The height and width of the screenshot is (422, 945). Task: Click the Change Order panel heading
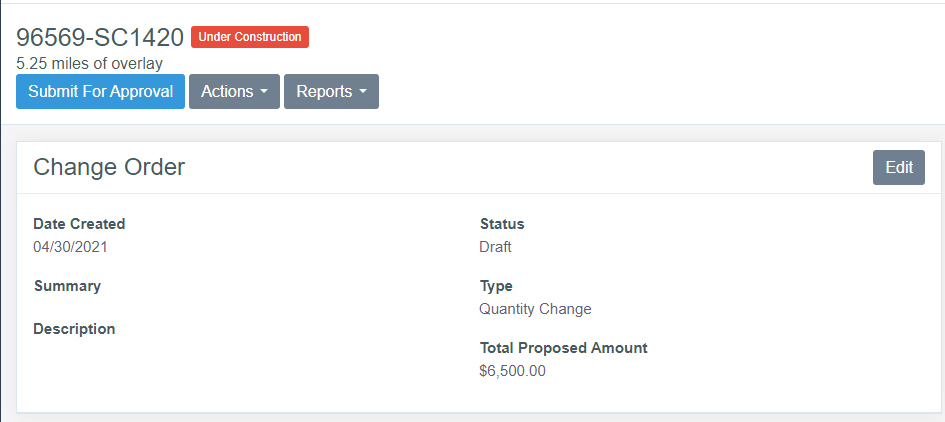109,167
